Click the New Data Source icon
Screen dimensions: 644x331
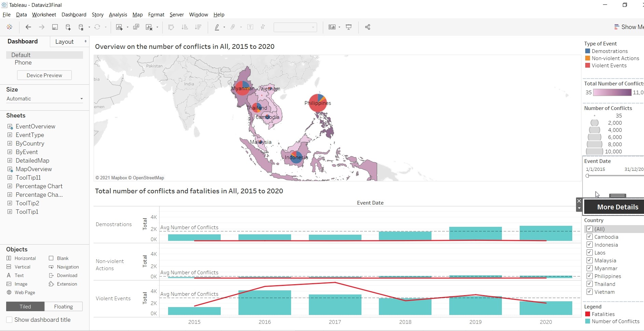[68, 27]
